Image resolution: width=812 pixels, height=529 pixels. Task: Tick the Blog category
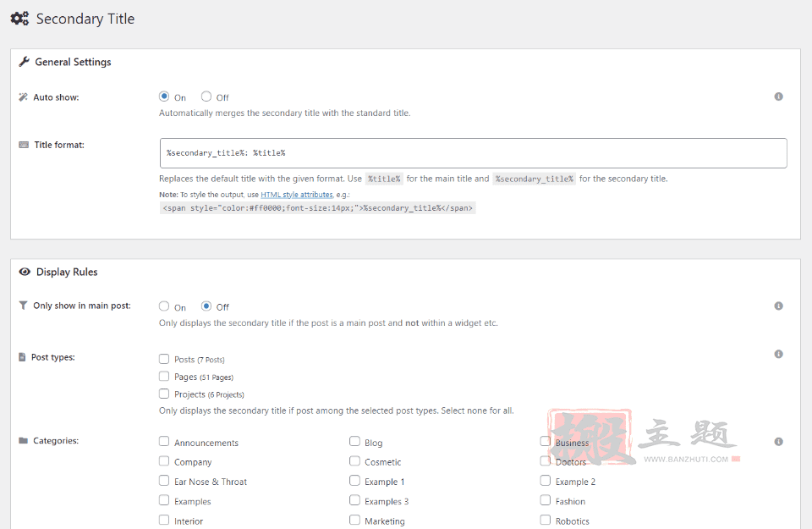coord(354,442)
